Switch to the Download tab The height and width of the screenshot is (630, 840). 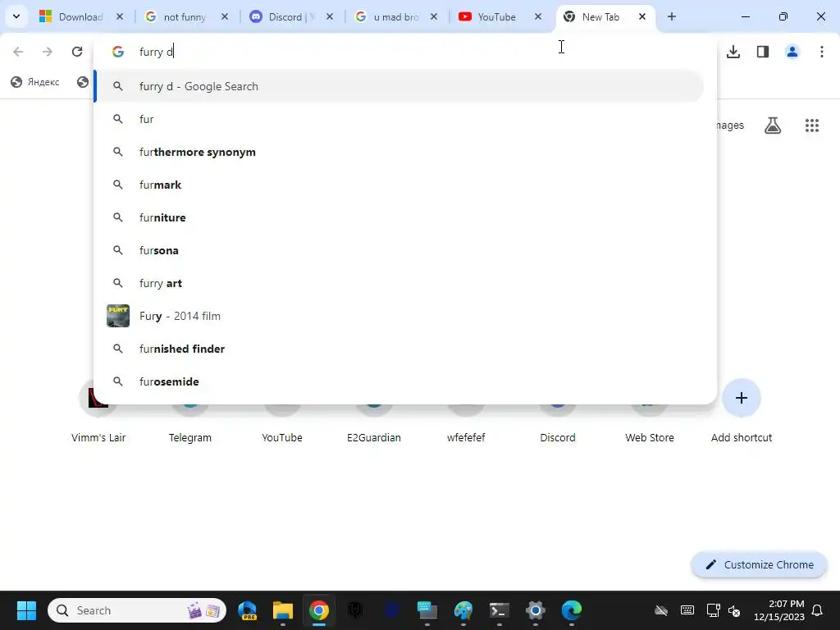pos(80,16)
